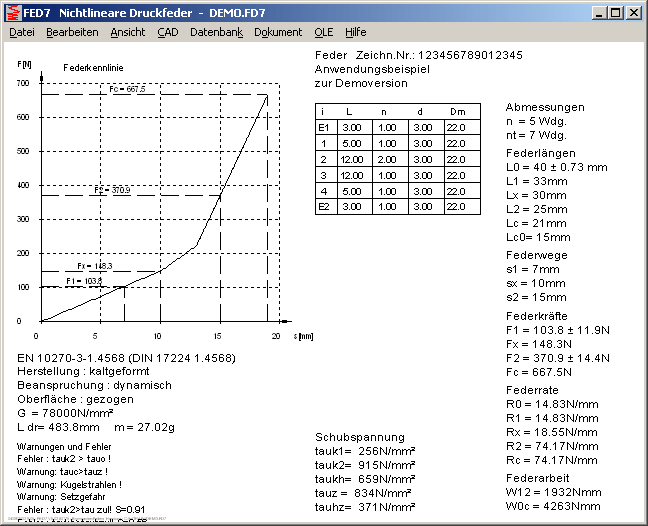
Task: Minimize the FED7 window
Action: point(598,13)
